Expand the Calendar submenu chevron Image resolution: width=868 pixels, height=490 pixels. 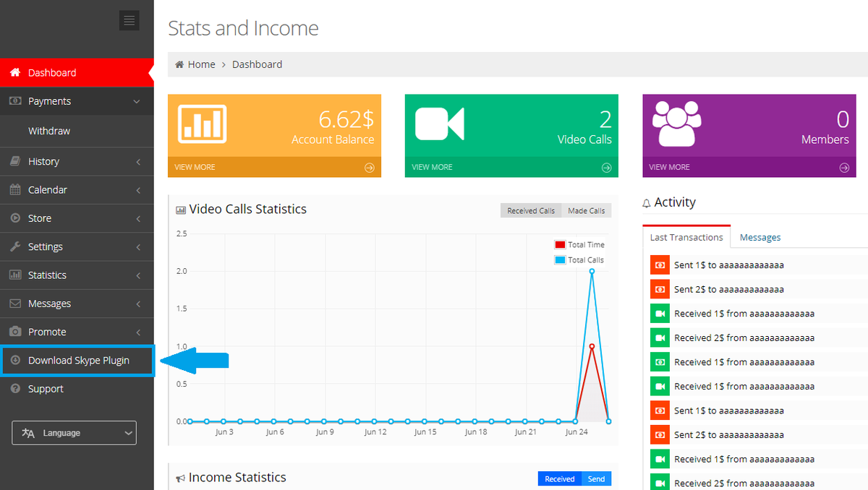coord(138,190)
